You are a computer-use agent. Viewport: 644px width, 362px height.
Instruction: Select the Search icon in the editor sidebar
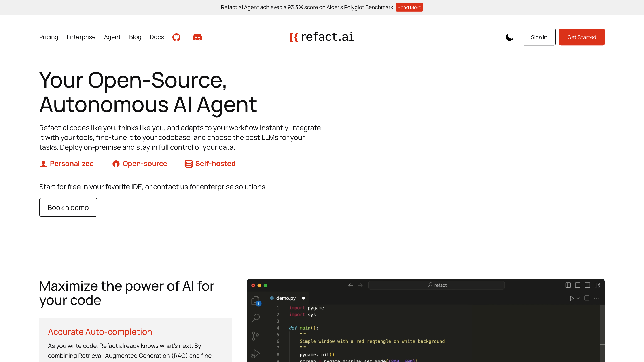click(x=256, y=318)
